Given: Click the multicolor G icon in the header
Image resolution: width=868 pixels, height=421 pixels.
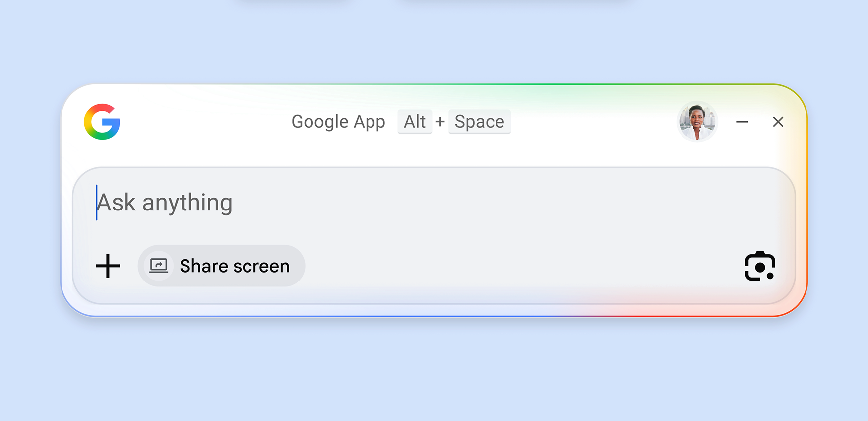Looking at the screenshot, I should click(x=102, y=123).
